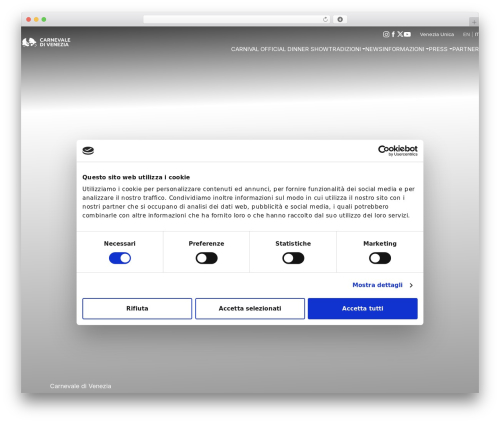Switch language to EN
The height and width of the screenshot is (423, 500).
(x=466, y=34)
